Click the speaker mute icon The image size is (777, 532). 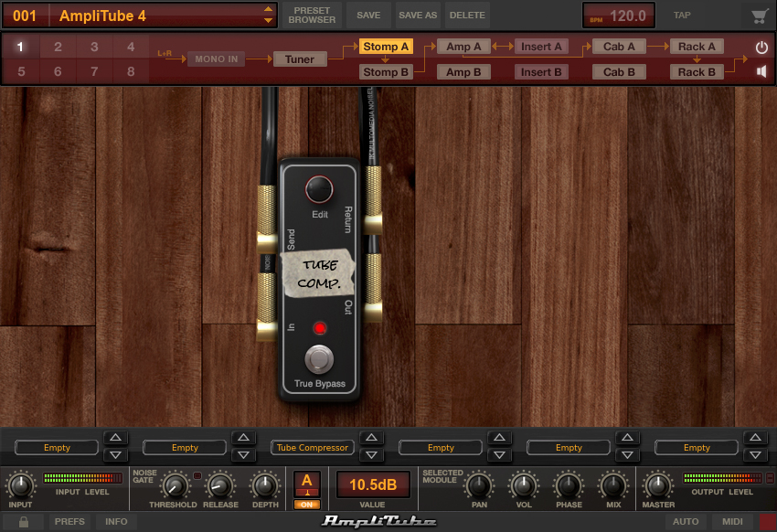click(x=761, y=72)
